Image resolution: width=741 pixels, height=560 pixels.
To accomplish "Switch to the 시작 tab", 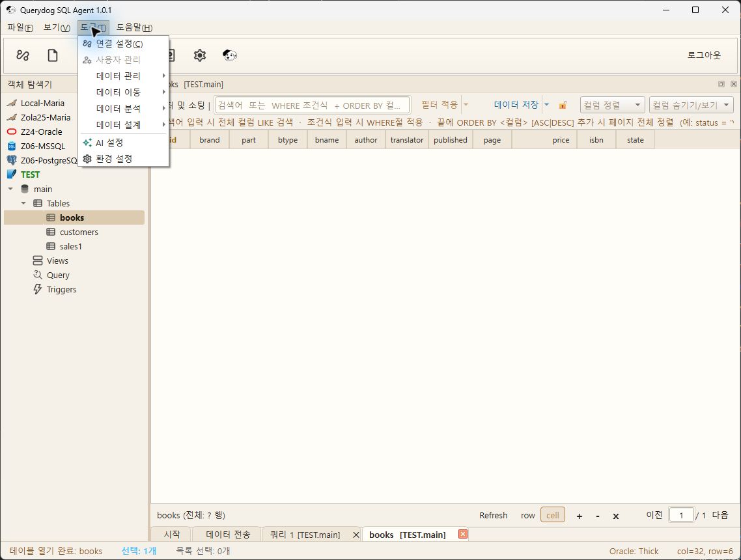I will point(172,535).
